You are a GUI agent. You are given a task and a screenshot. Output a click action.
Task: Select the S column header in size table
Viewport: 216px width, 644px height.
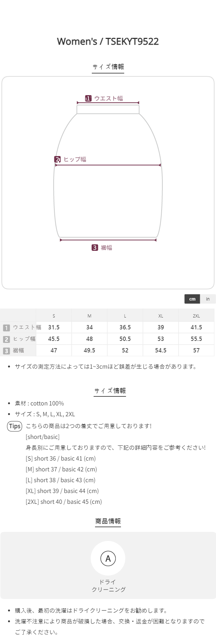click(54, 316)
